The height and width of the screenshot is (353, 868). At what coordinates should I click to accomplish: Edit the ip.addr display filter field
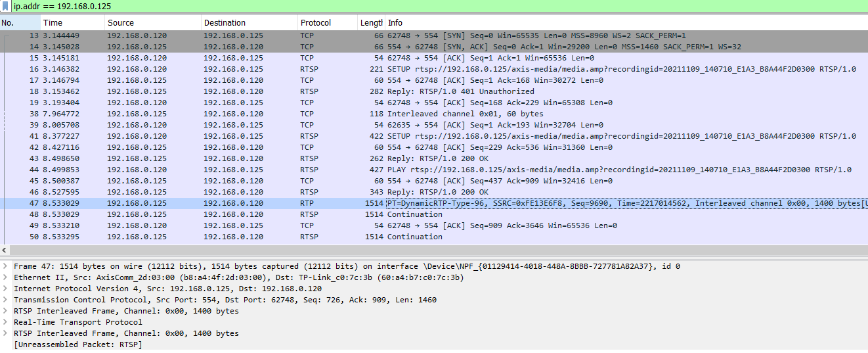pos(440,6)
